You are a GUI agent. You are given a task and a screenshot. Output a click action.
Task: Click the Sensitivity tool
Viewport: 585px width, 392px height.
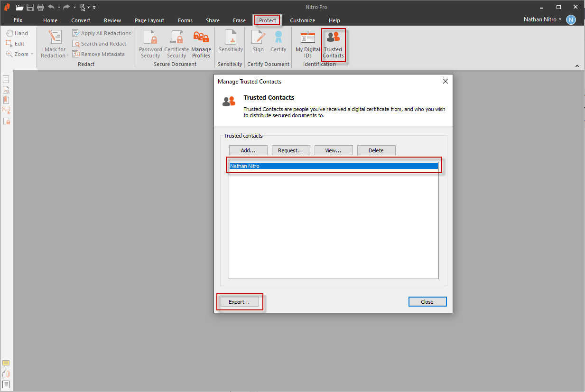coord(230,43)
